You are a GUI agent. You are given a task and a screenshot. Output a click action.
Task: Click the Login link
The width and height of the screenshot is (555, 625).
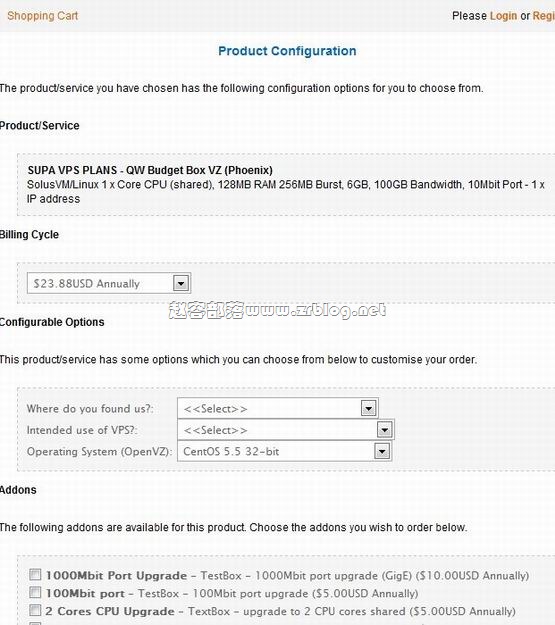[503, 16]
